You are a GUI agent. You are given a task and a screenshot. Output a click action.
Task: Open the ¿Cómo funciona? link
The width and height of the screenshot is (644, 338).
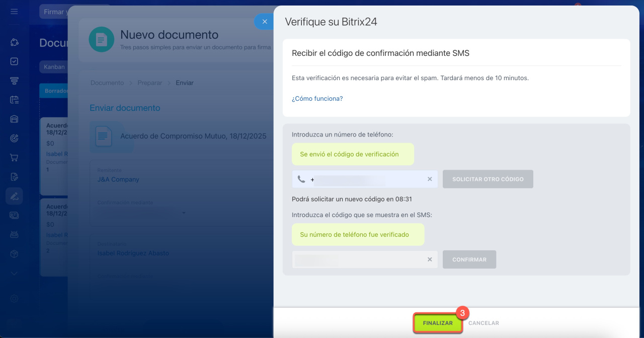317,99
